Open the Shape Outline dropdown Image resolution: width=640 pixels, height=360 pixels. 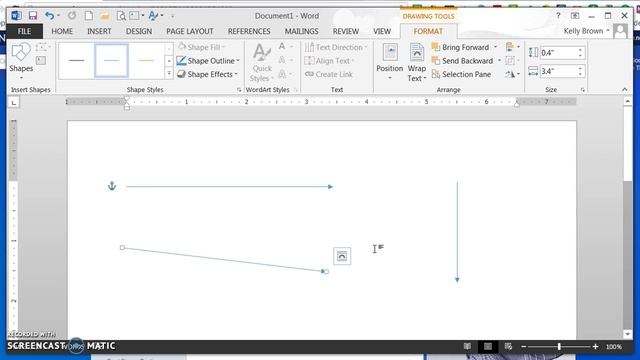208,61
